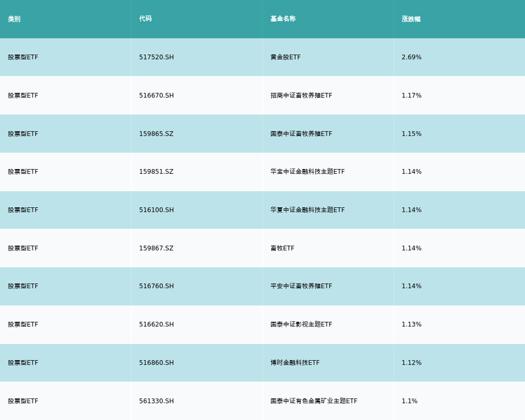Open 国泰中证影视主题ETF fund name

301,324
